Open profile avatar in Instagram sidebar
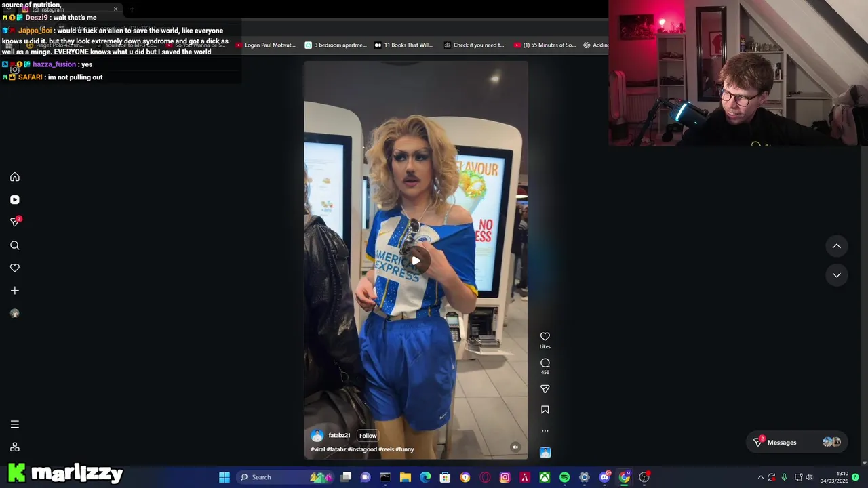The image size is (868, 488). (x=15, y=313)
